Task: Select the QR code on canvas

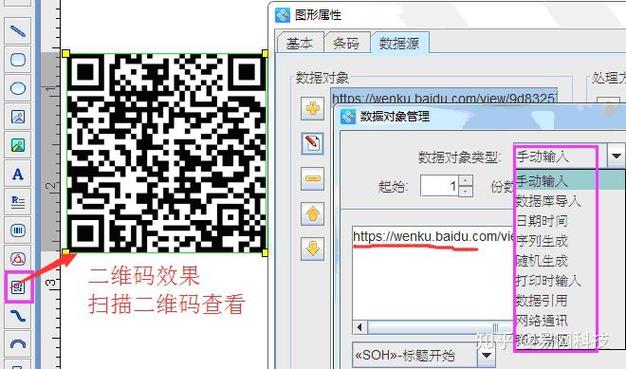Action: [166, 153]
